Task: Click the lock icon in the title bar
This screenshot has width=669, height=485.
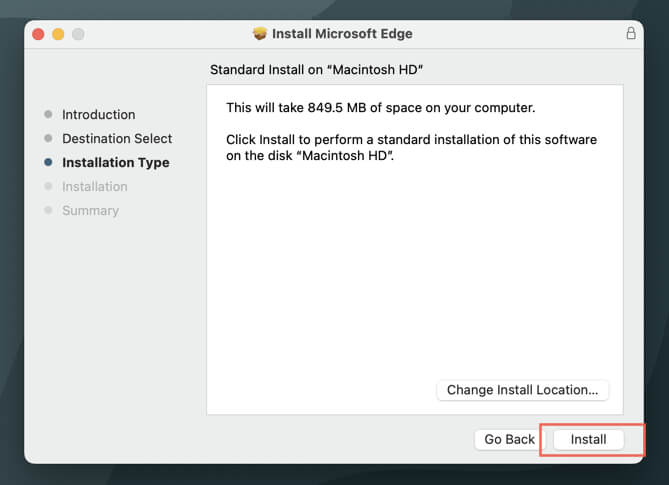Action: pos(630,33)
